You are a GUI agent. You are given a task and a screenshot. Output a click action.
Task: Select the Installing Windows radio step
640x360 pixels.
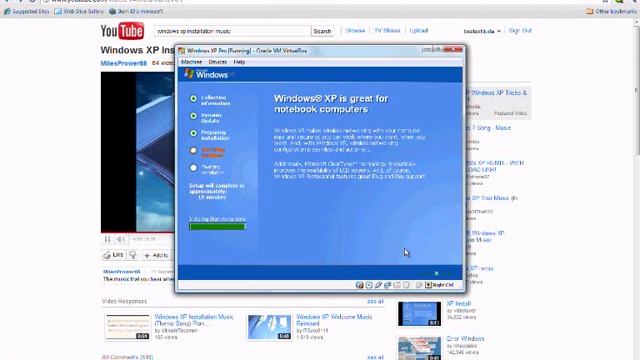click(x=193, y=151)
